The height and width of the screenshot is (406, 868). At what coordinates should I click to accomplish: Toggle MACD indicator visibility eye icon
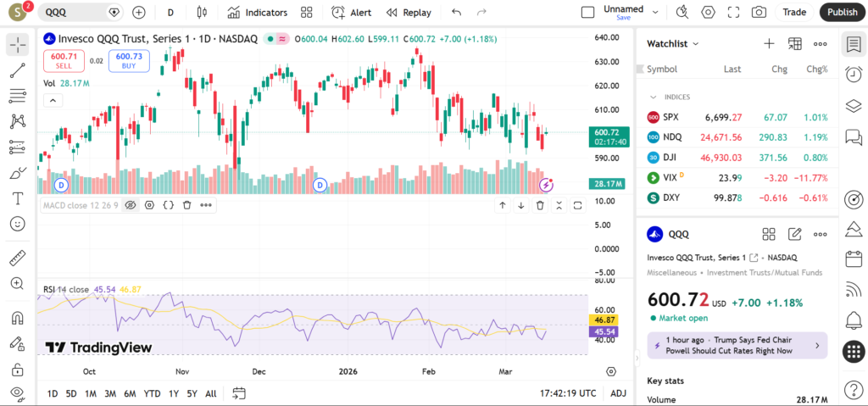click(131, 205)
